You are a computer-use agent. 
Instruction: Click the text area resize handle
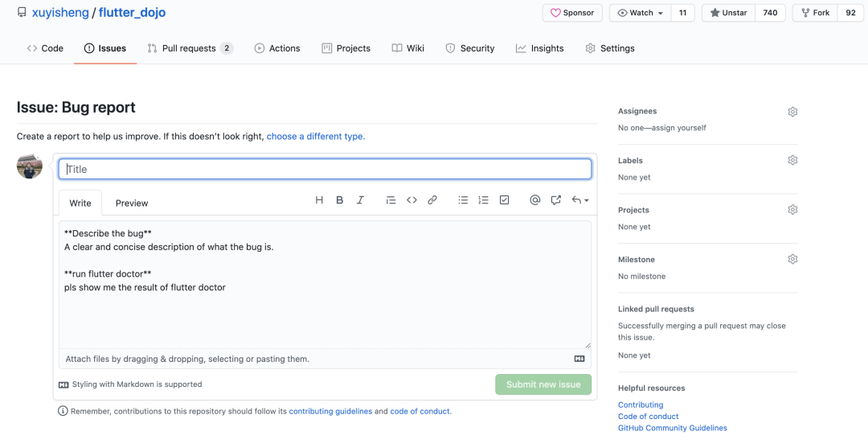pos(588,345)
